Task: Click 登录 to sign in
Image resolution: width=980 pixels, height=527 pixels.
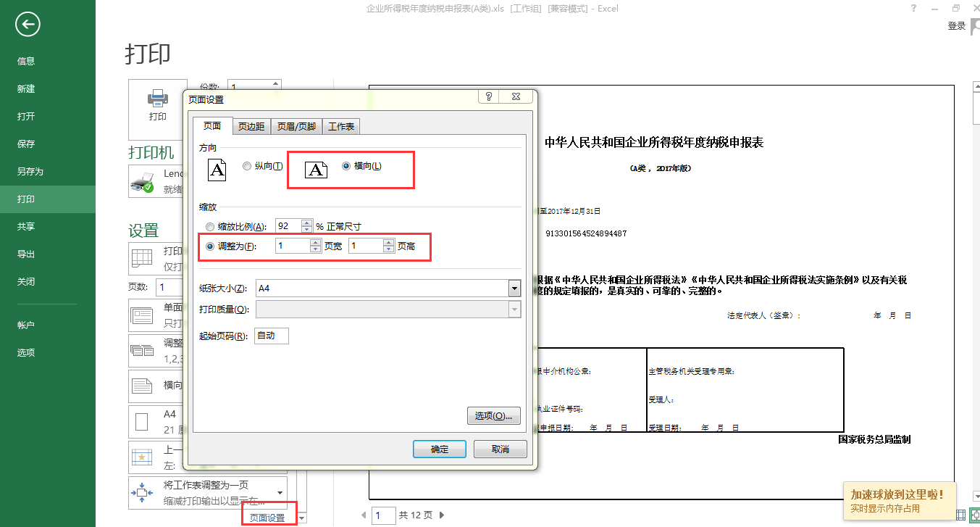Action: pos(957,26)
